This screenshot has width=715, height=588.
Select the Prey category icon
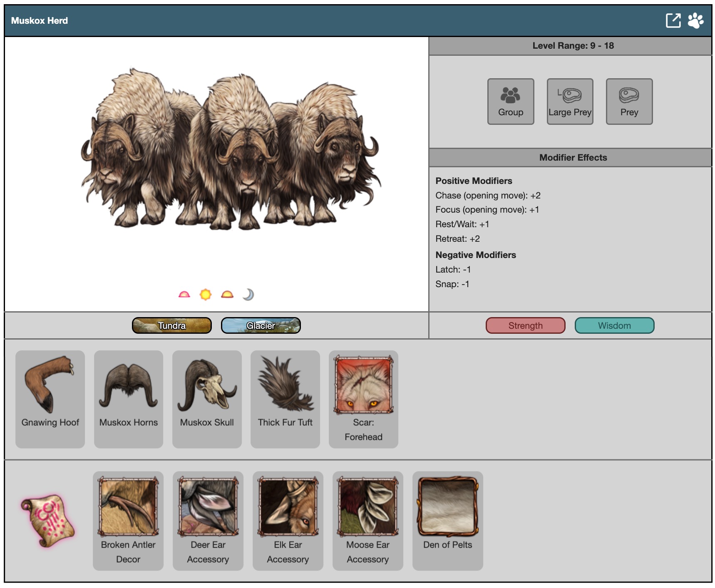coord(629,101)
